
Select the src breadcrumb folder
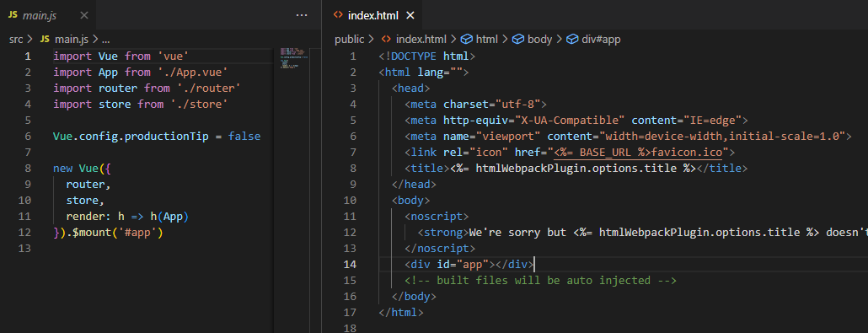click(16, 40)
